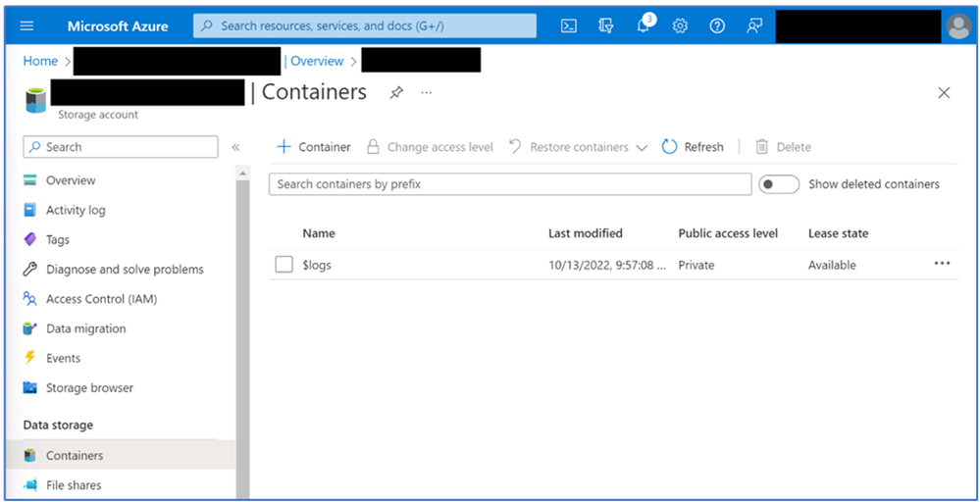Click the storage account icon by the title
Viewport: 980px width, 502px height.
(35, 101)
